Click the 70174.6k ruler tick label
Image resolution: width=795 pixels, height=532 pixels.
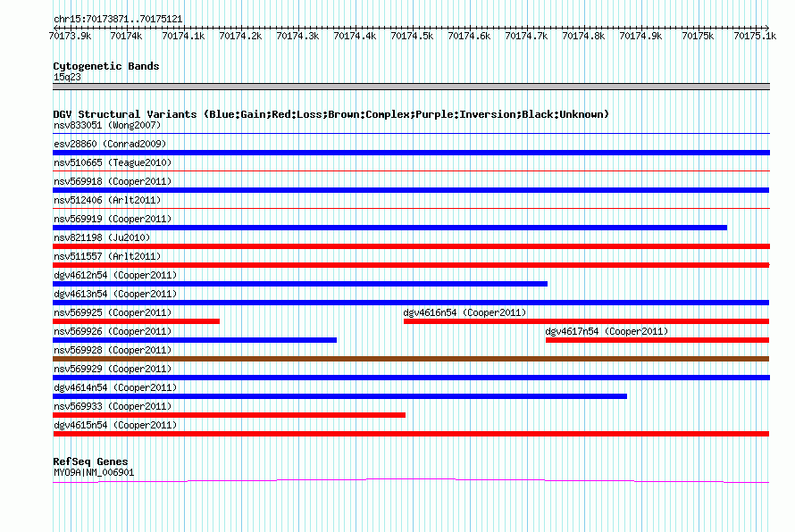coord(469,36)
